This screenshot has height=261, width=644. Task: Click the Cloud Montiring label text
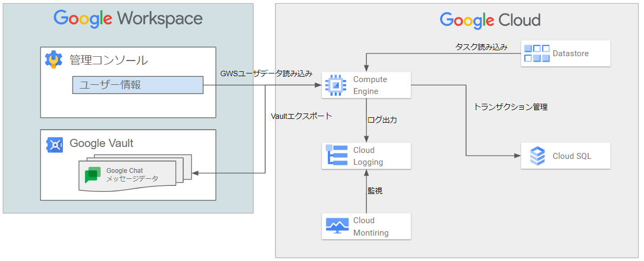(x=371, y=226)
